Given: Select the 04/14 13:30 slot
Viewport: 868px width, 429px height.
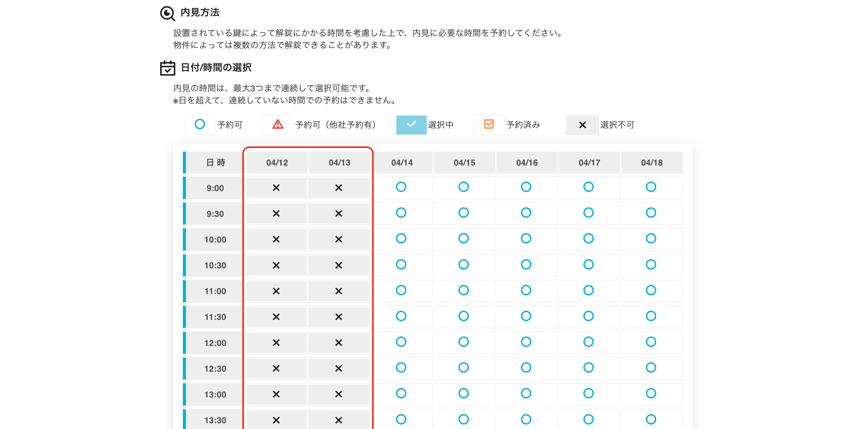Looking at the screenshot, I should pyautogui.click(x=401, y=420).
